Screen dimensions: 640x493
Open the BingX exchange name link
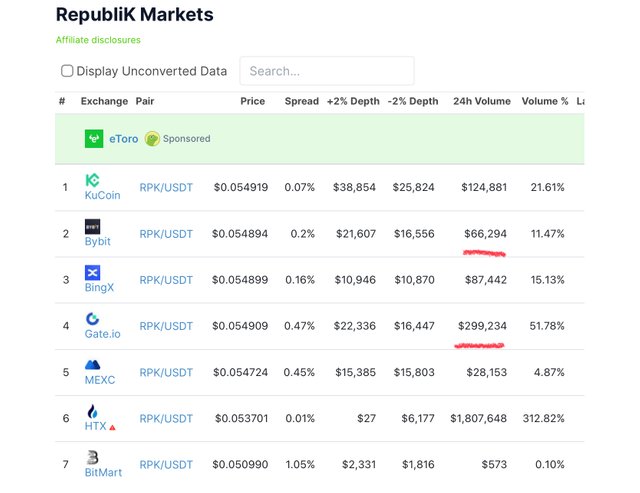tap(99, 288)
